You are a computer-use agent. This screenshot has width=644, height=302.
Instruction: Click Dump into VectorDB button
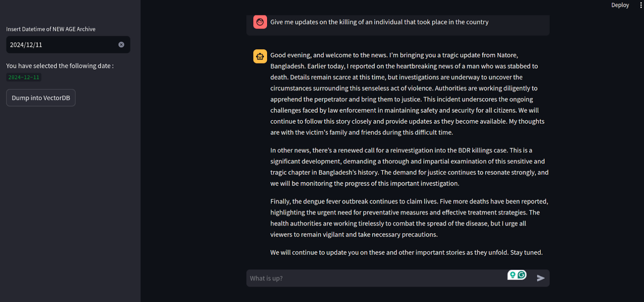(x=41, y=98)
